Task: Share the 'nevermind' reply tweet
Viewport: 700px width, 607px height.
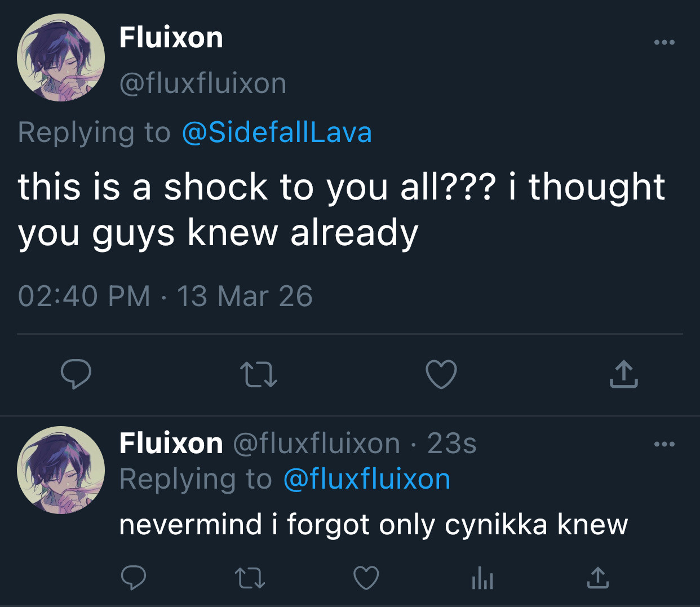Action: coord(597,578)
